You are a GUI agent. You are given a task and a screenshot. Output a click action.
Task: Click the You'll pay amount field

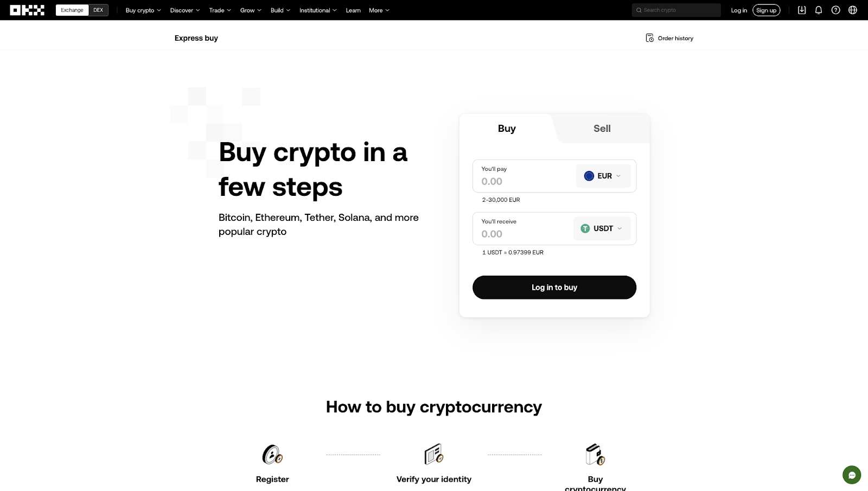click(x=521, y=181)
